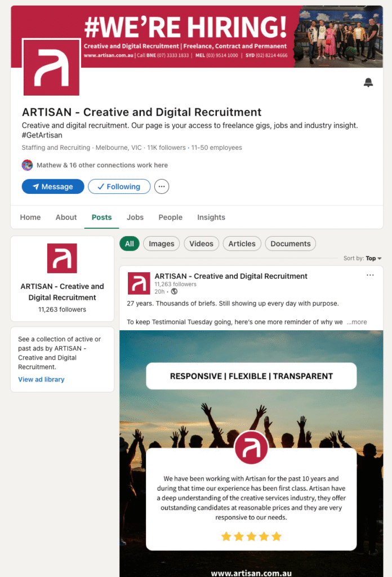392x577 pixels.
Task: Open the Jobs tab
Action: coord(135,218)
